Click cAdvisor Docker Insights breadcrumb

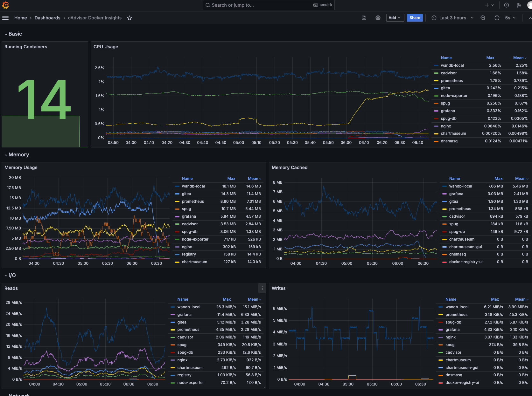pyautogui.click(x=95, y=18)
